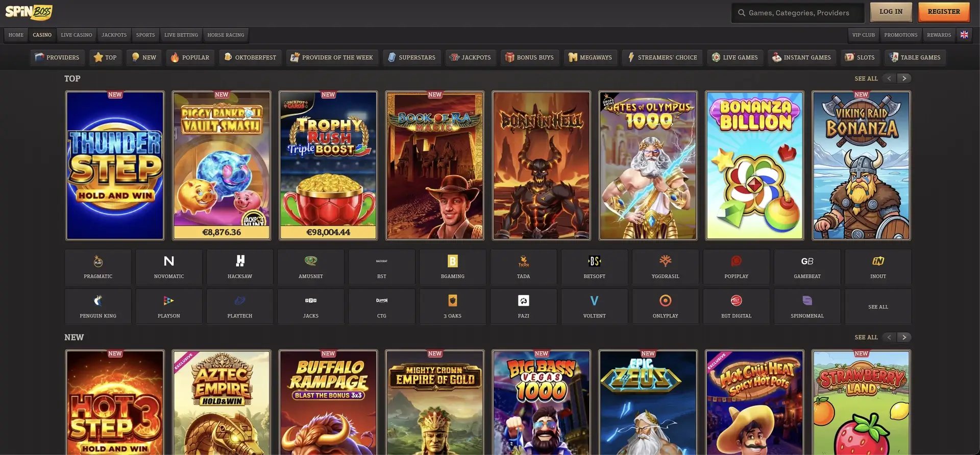This screenshot has width=980, height=455.
Task: Switch to the Jackpots nav item
Action: click(114, 35)
